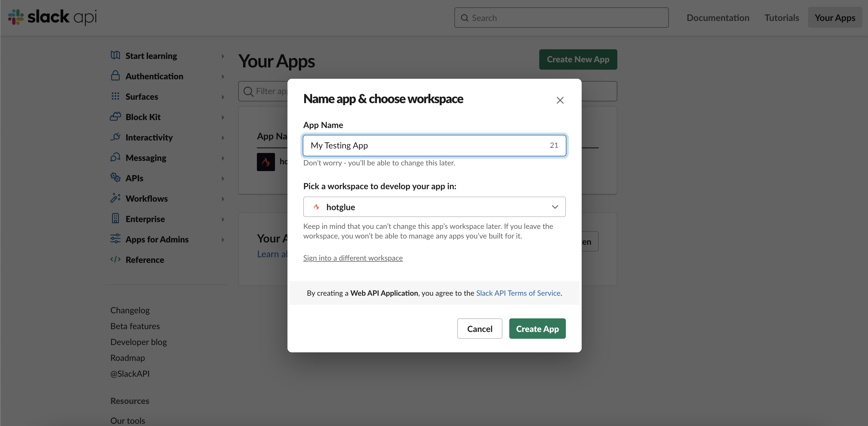Click the Messaging chat bubble icon
The height and width of the screenshot is (426, 868).
pyautogui.click(x=115, y=157)
